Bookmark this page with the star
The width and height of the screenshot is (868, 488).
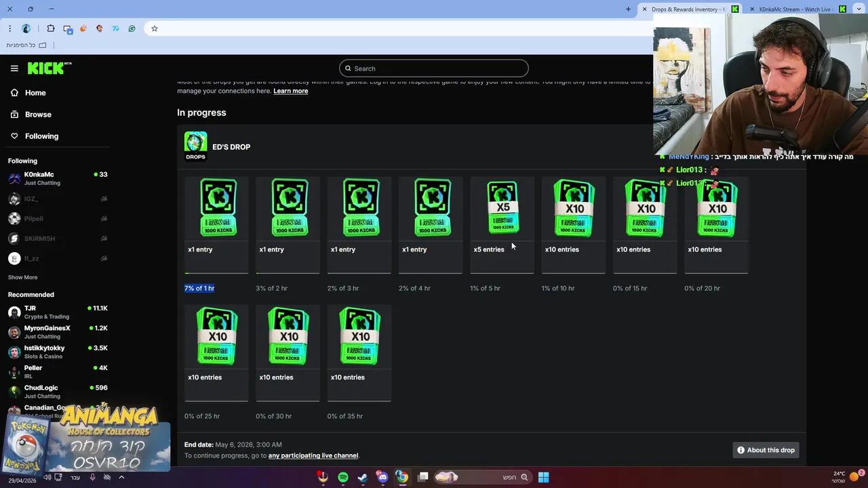click(155, 28)
